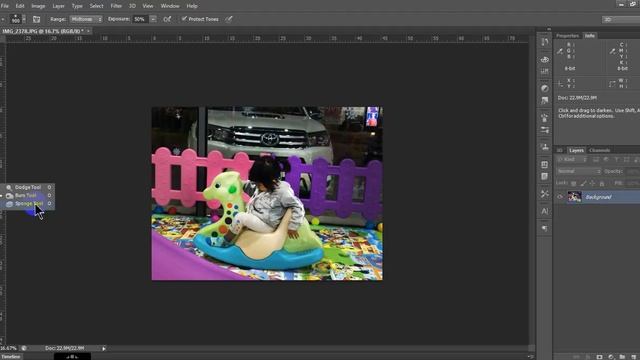The width and height of the screenshot is (640, 360).
Task: Toggle the Protect Tones checkbox
Action: 184,19
